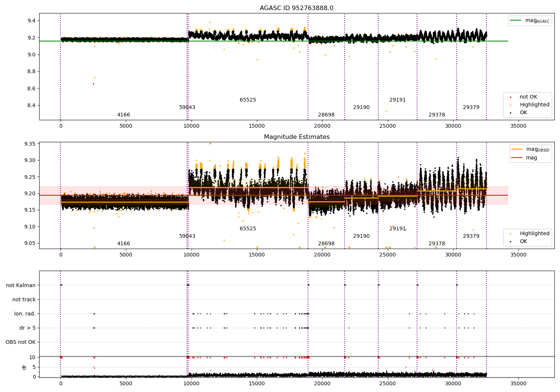Click the 20000 x-tick under the bottom plot
The width and height of the screenshot is (560, 392).
point(322,383)
